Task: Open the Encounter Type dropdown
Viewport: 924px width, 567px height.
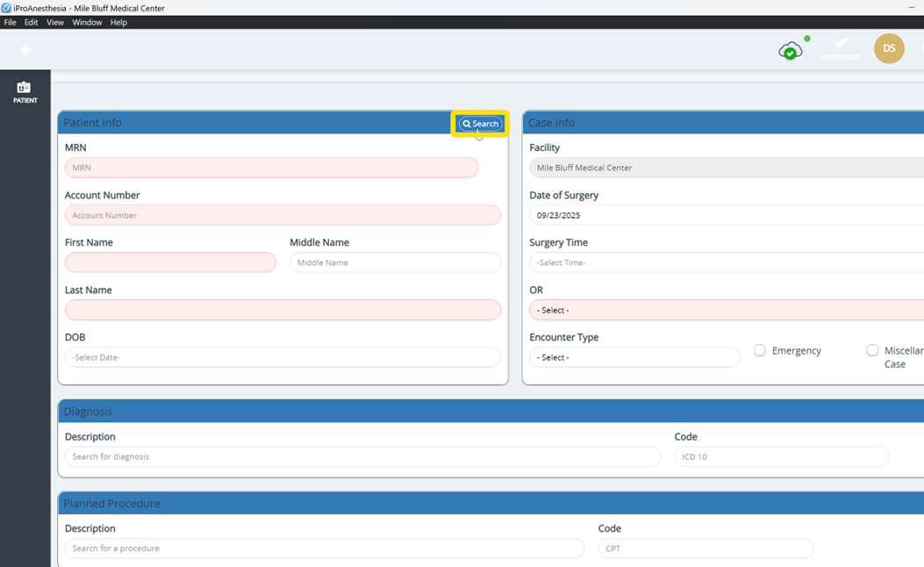Action: click(634, 357)
